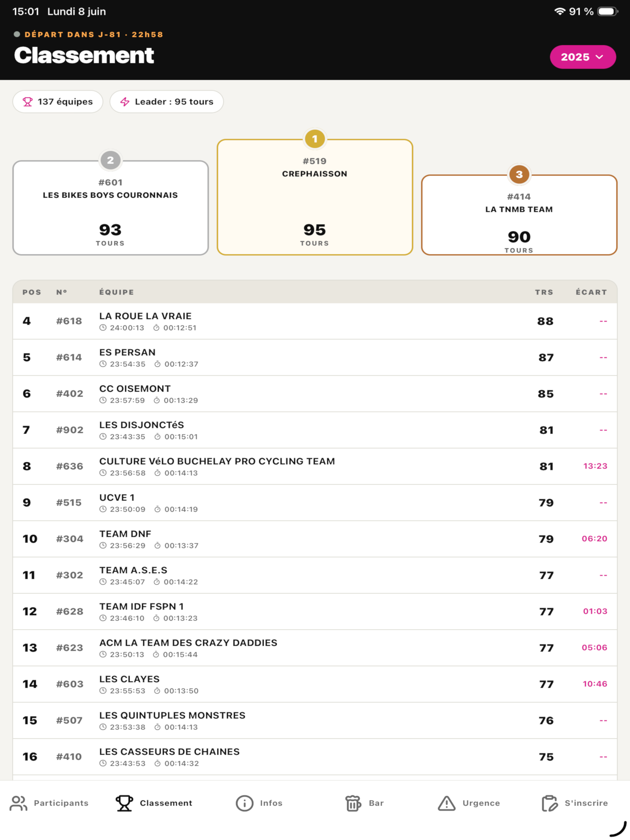Open the Urgence warning triangle icon
Screen dimensions: 630x840
pos(446,803)
